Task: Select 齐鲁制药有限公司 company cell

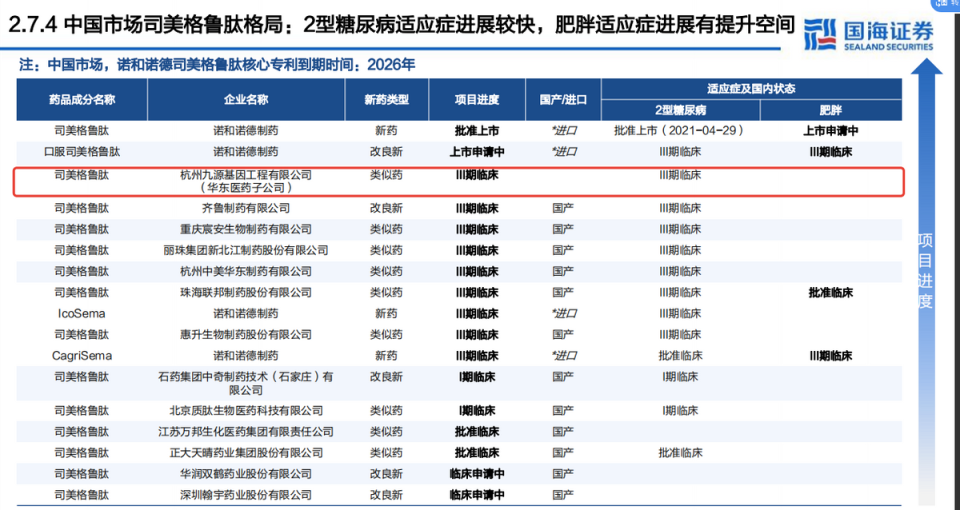Action: pyautogui.click(x=246, y=208)
